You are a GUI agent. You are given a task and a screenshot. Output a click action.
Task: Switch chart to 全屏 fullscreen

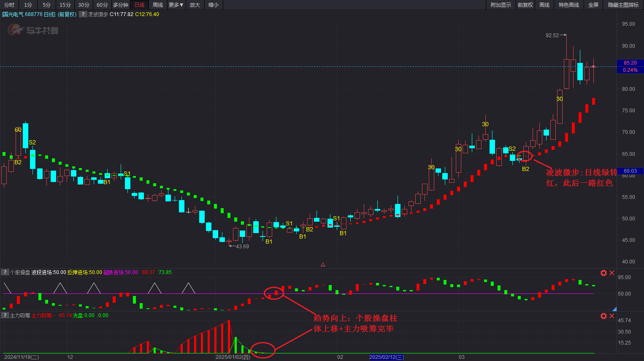[593, 5]
